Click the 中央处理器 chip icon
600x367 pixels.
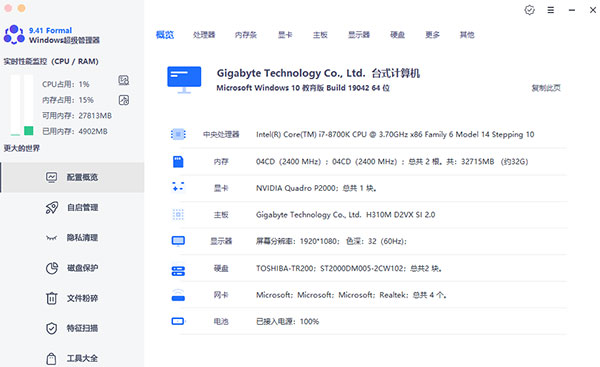(x=178, y=134)
